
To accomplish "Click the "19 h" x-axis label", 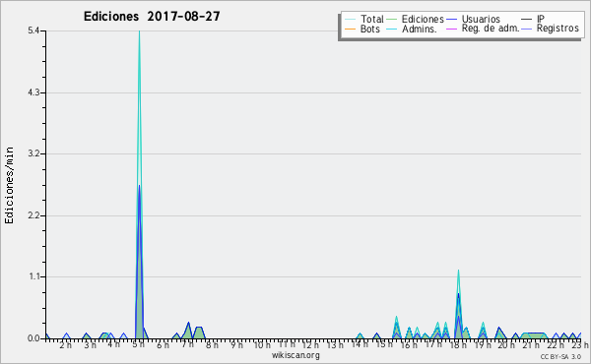I will coord(482,345).
